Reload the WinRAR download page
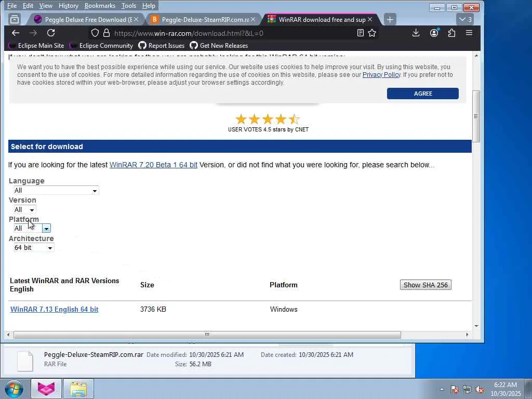 (51, 33)
